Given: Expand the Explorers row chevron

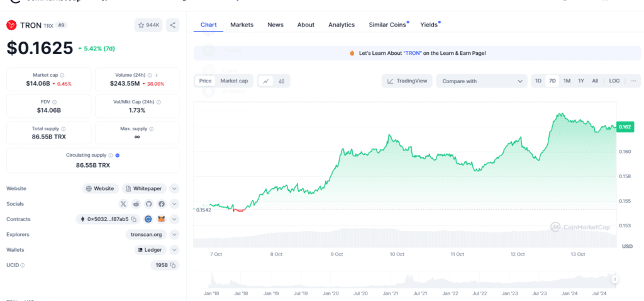Looking at the screenshot, I should [x=175, y=235].
